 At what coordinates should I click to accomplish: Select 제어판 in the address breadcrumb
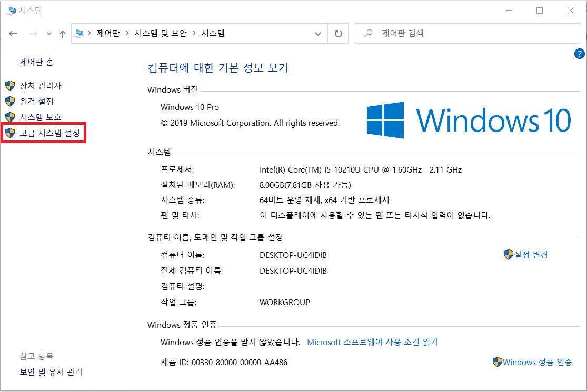pos(108,33)
